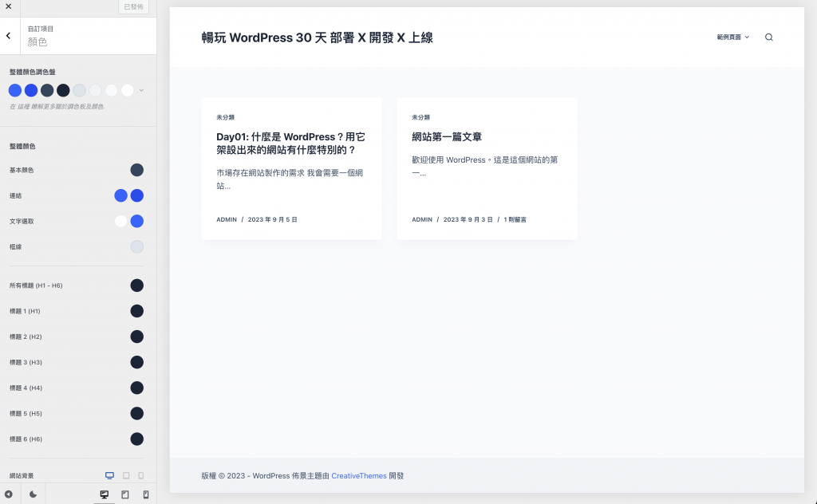Screen dimensions: 817x504
Task: Click 未分類 category on the Day01 post
Action: coord(225,117)
